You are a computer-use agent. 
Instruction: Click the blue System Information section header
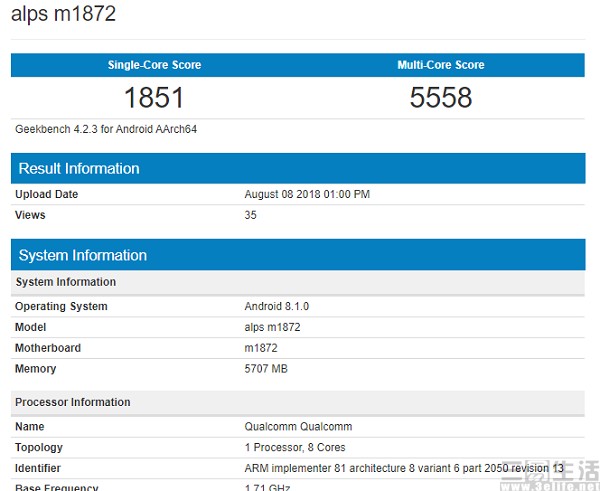tap(82, 255)
